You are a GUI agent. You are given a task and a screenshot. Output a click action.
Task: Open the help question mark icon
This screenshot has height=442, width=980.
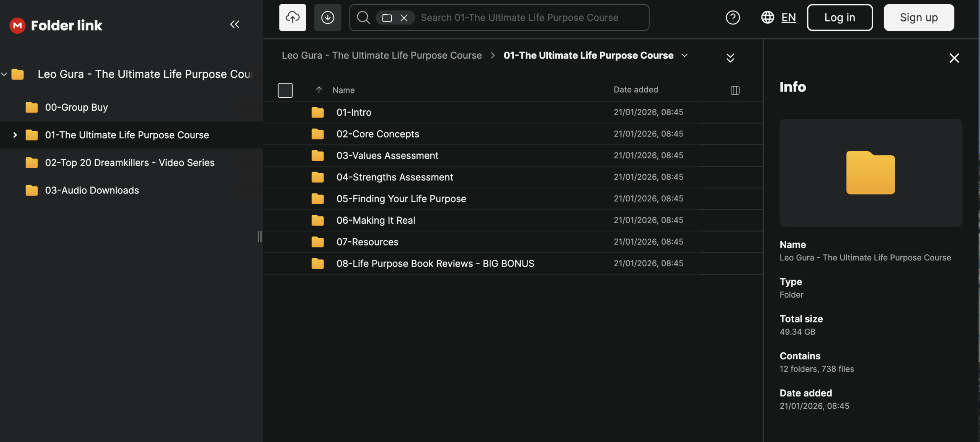point(733,18)
